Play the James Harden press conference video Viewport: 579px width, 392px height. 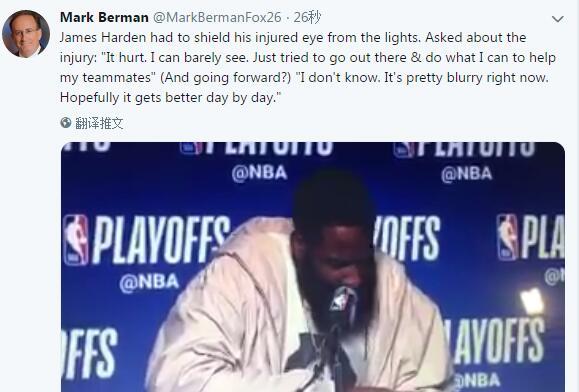click(x=313, y=267)
